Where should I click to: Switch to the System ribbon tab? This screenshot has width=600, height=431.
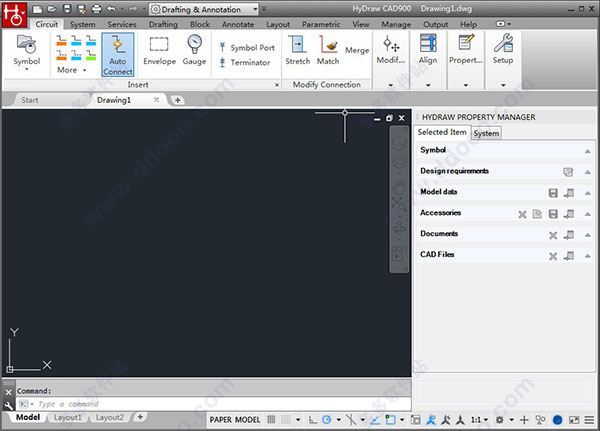coord(83,24)
